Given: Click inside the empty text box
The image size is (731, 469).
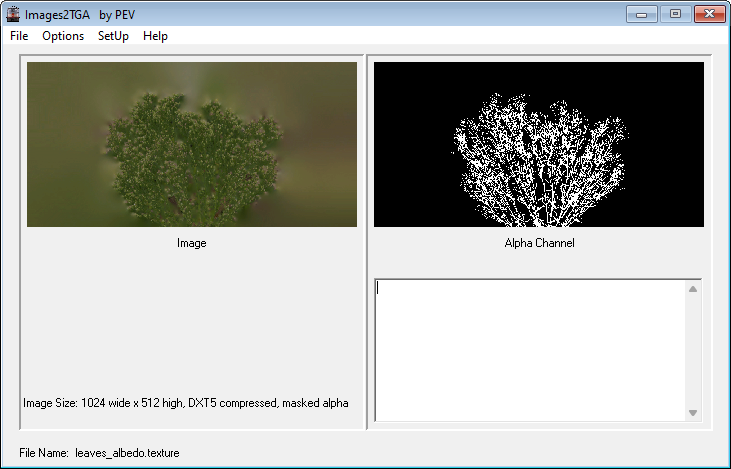Looking at the screenshot, I should click(x=530, y=351).
